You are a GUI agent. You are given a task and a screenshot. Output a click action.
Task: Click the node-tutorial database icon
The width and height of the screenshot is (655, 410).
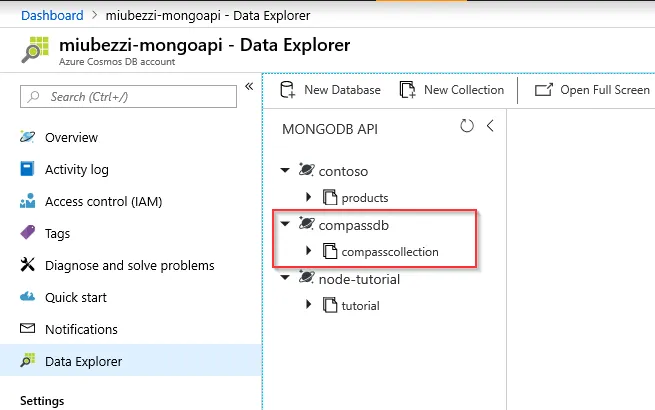coord(306,277)
